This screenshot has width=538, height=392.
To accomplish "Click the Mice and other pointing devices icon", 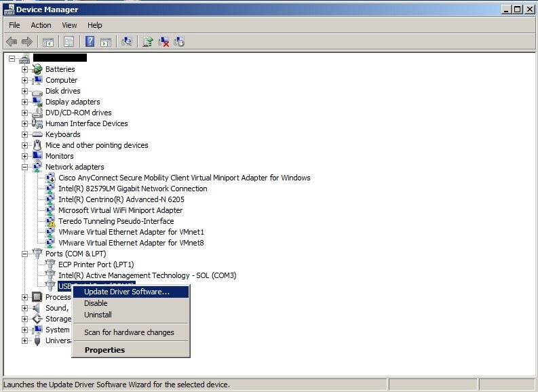I will tap(37, 145).
